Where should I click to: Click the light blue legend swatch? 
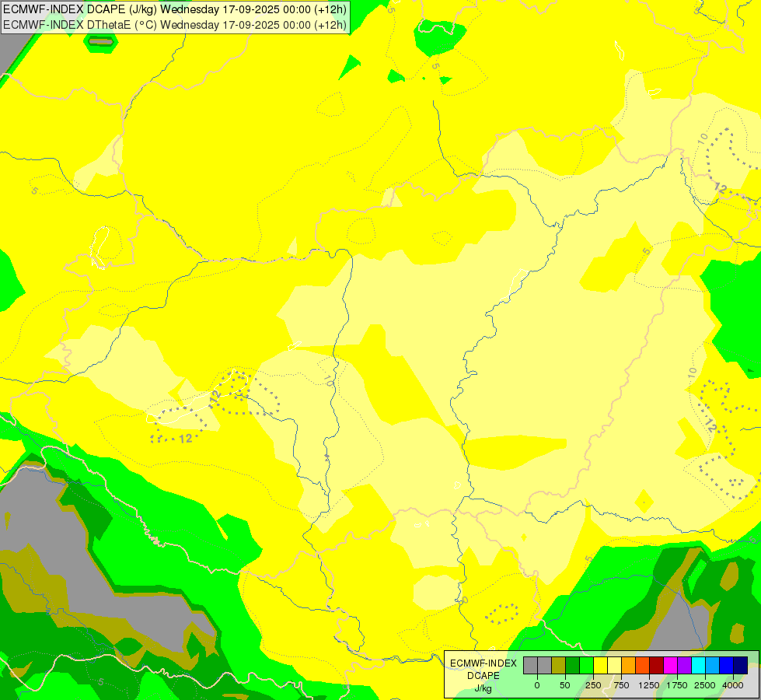(x=713, y=666)
